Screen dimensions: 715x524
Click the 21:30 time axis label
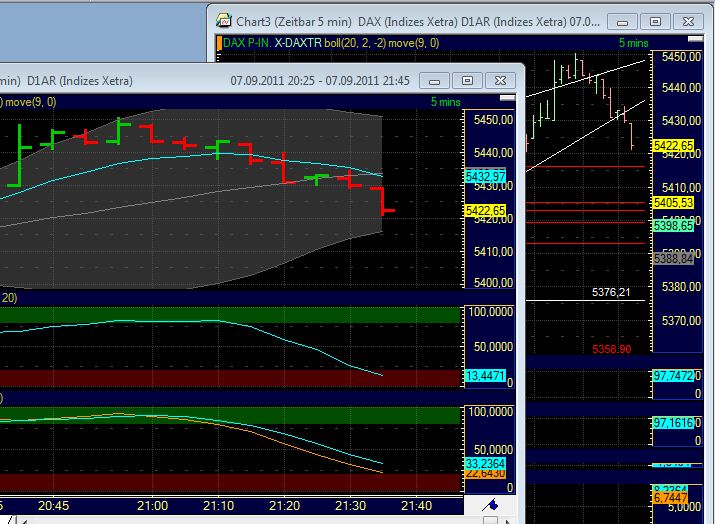click(350, 506)
